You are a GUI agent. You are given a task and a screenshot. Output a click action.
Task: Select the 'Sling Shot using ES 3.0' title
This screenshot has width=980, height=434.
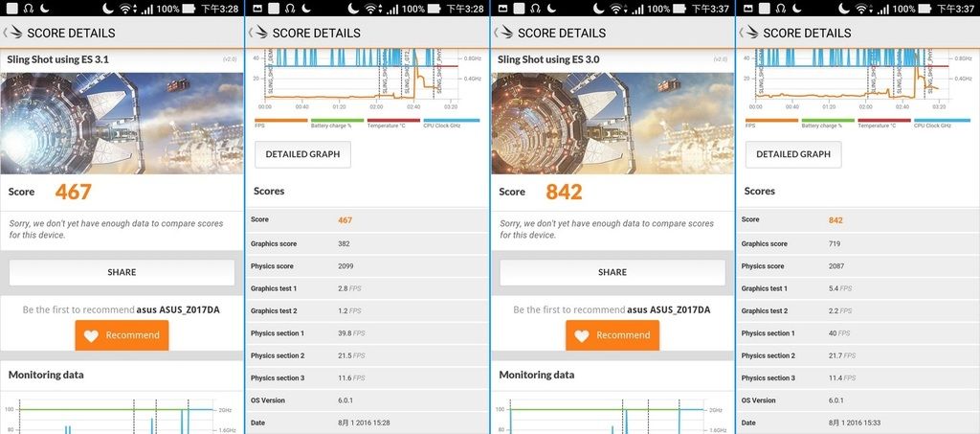pos(548,60)
